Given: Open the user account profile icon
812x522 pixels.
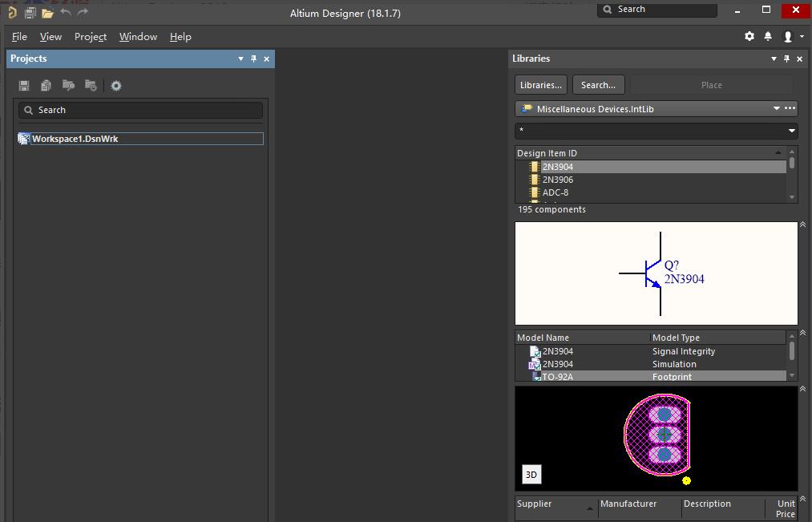Looking at the screenshot, I should coord(788,36).
